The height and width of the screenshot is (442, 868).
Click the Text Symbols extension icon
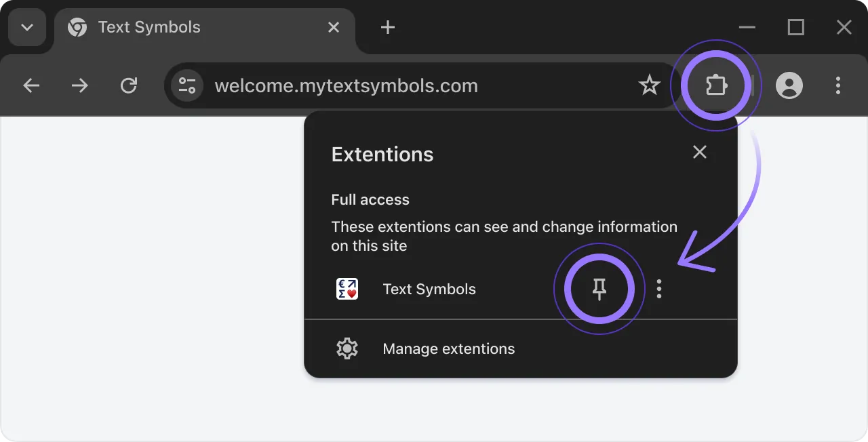347,289
